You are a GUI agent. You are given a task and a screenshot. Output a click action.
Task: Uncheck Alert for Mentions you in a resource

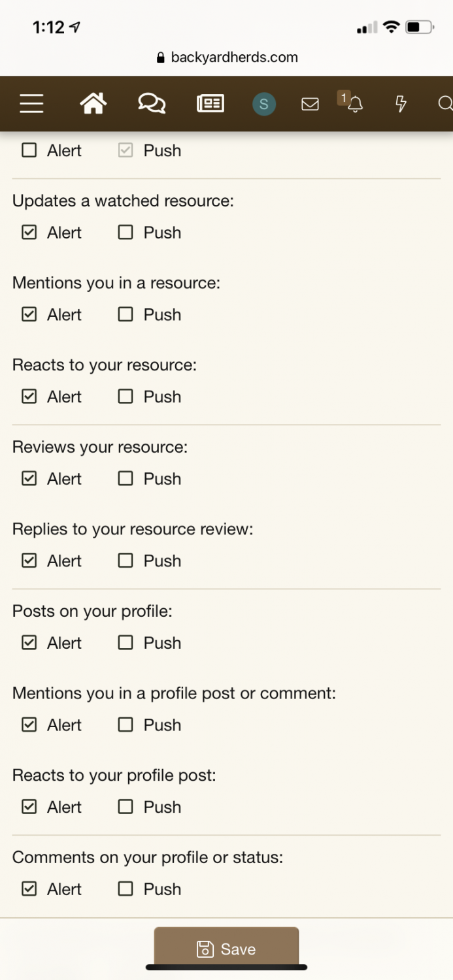click(x=29, y=315)
